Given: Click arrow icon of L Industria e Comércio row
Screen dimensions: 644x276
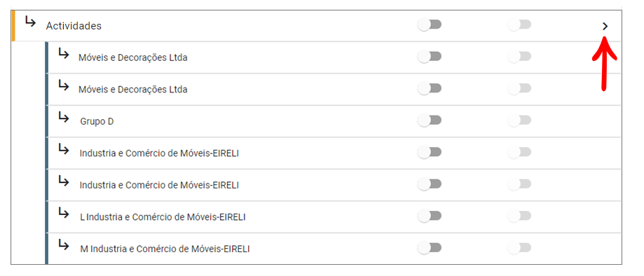Looking at the screenshot, I should (63, 212).
